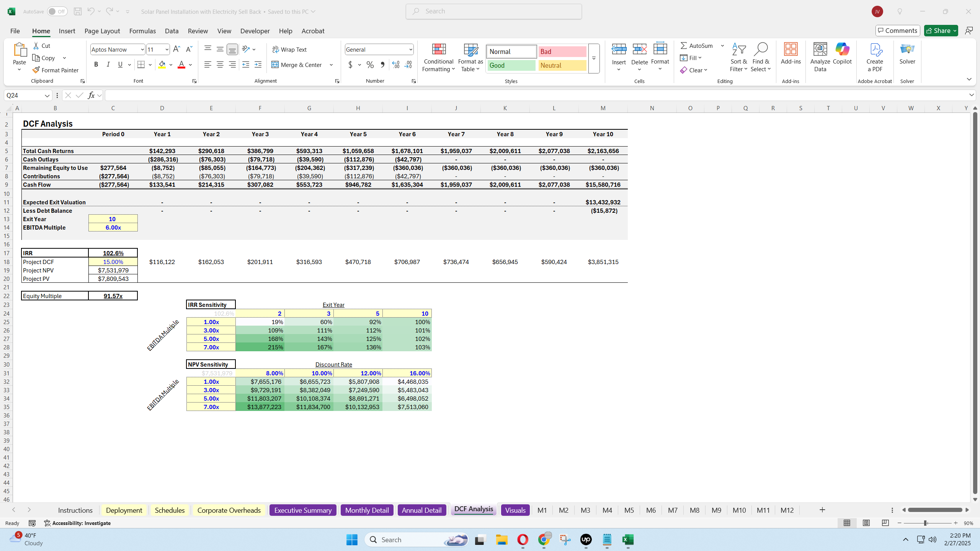Click the Undo arrow icon

[91, 11]
